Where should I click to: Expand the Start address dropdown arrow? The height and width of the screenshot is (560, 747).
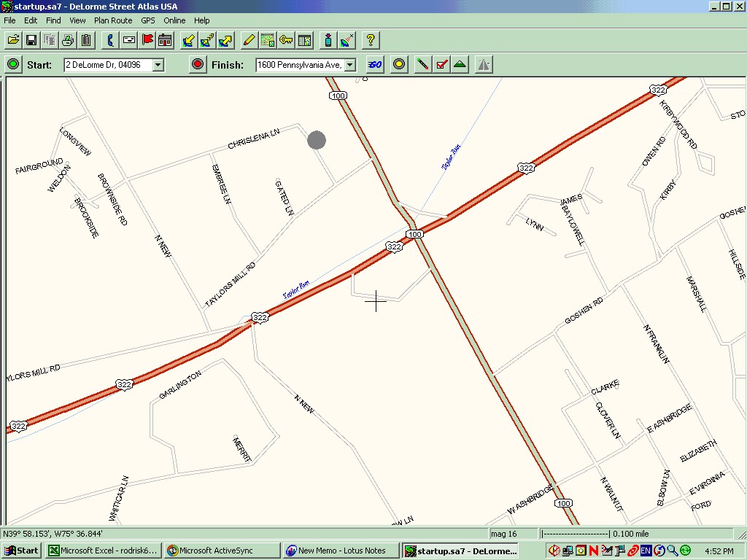(x=158, y=65)
